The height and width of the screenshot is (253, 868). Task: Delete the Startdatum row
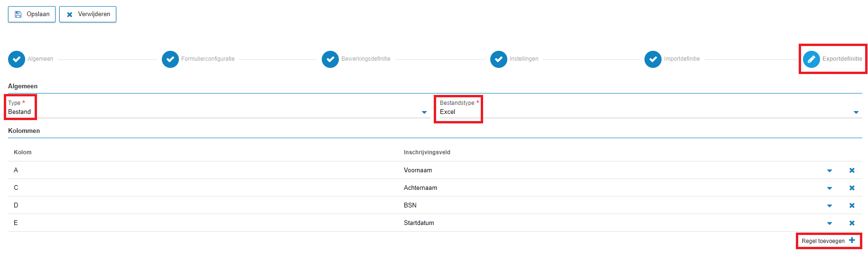pyautogui.click(x=852, y=223)
